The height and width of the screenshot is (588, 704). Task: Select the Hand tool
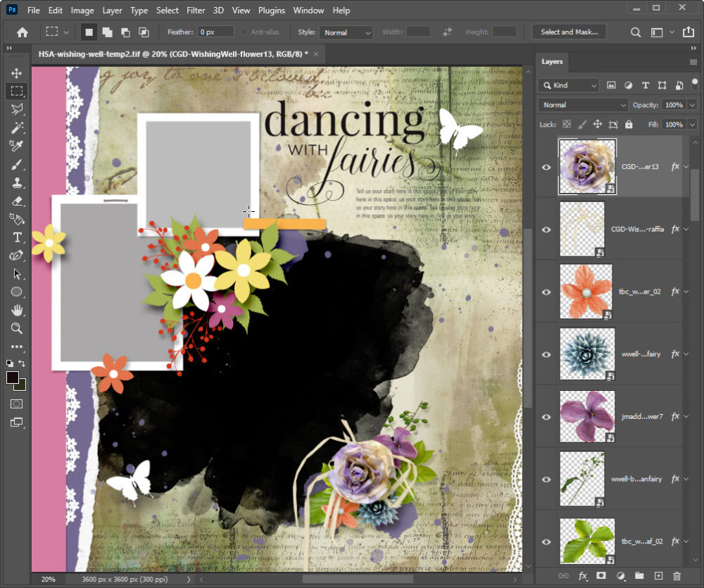17,310
